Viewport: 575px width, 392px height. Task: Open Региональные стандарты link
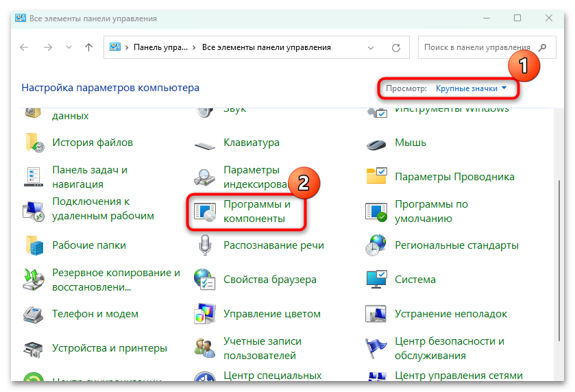click(456, 245)
